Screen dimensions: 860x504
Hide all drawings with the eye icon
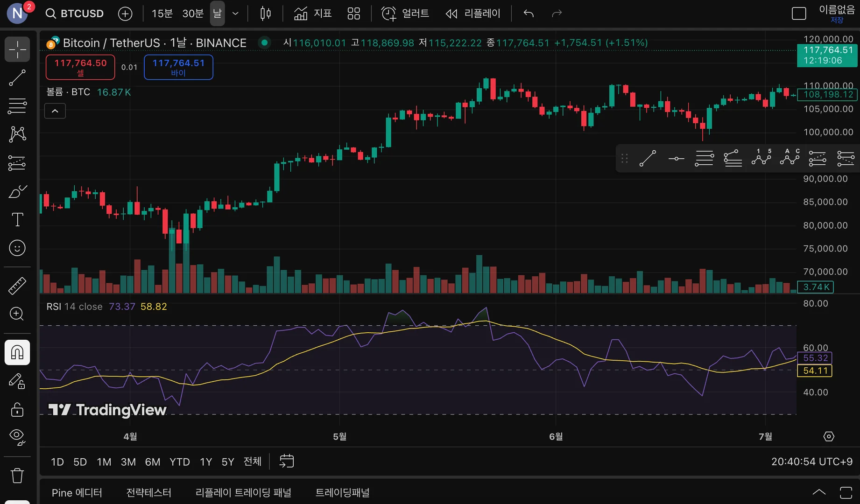click(x=17, y=437)
